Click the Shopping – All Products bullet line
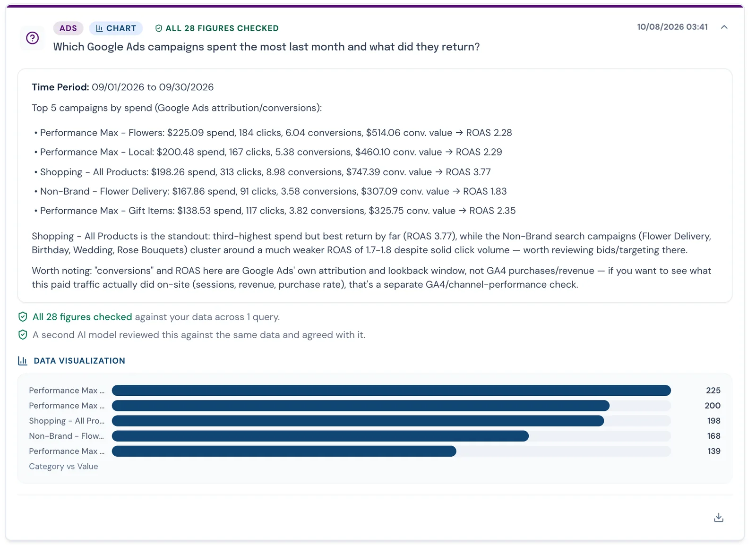The image size is (756, 545). tap(262, 172)
